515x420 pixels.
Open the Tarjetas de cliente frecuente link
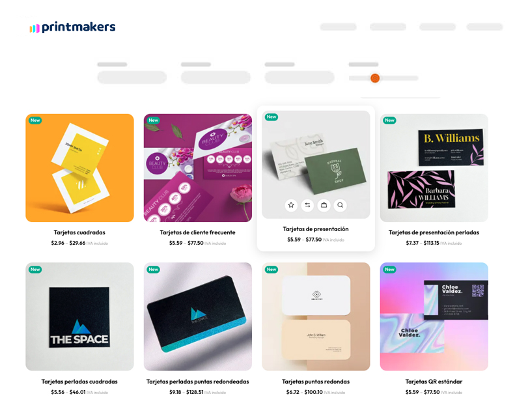pyautogui.click(x=198, y=232)
